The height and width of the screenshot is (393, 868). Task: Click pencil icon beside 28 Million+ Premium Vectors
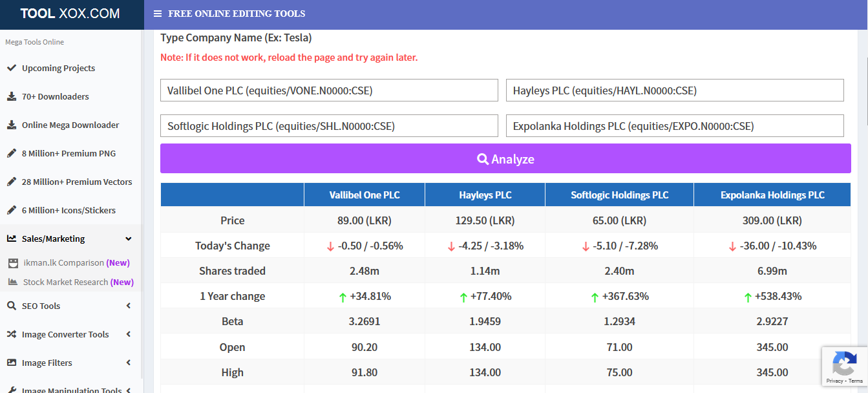pyautogui.click(x=11, y=182)
